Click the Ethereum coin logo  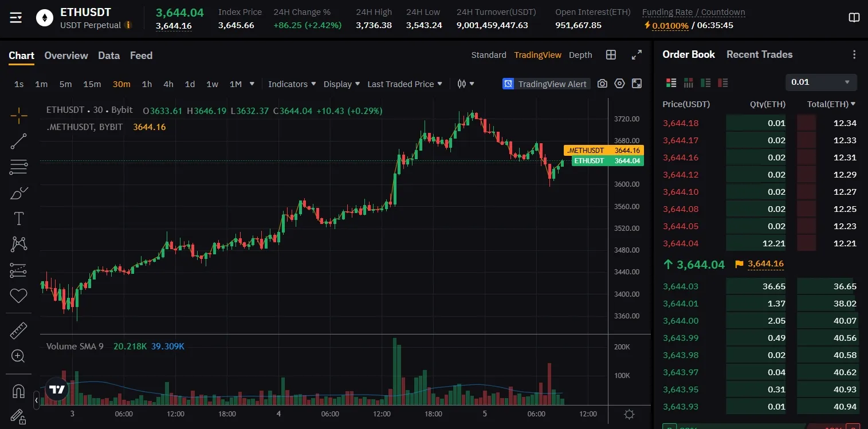tap(45, 18)
